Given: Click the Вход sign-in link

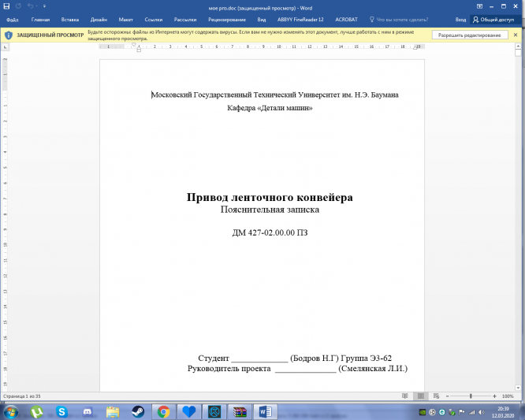Looking at the screenshot, I should click(x=460, y=19).
